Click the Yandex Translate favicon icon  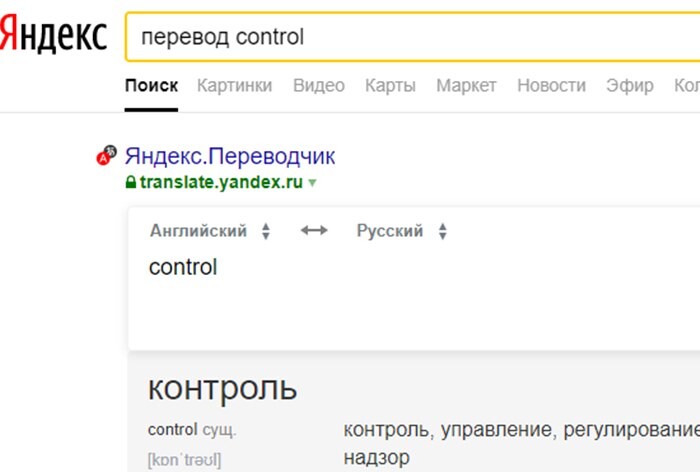click(106, 155)
